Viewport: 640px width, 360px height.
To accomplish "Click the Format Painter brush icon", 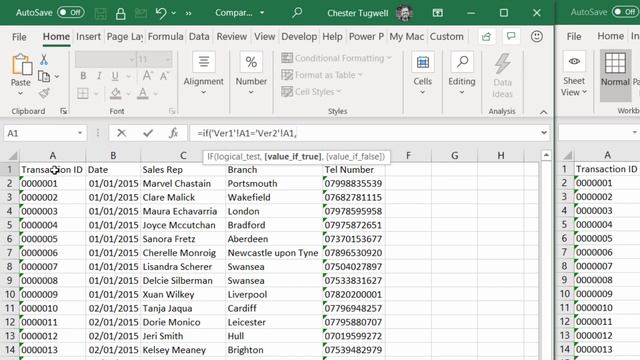I will [44, 93].
